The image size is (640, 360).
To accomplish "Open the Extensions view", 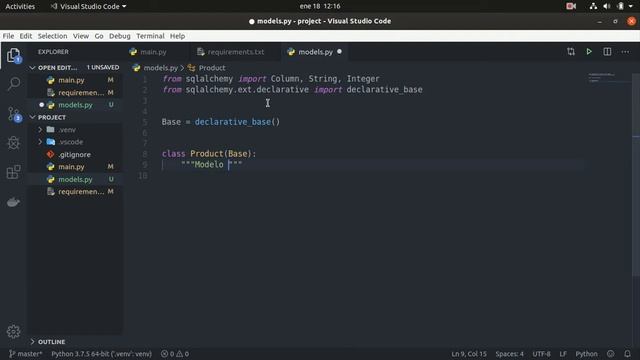I will [13, 172].
